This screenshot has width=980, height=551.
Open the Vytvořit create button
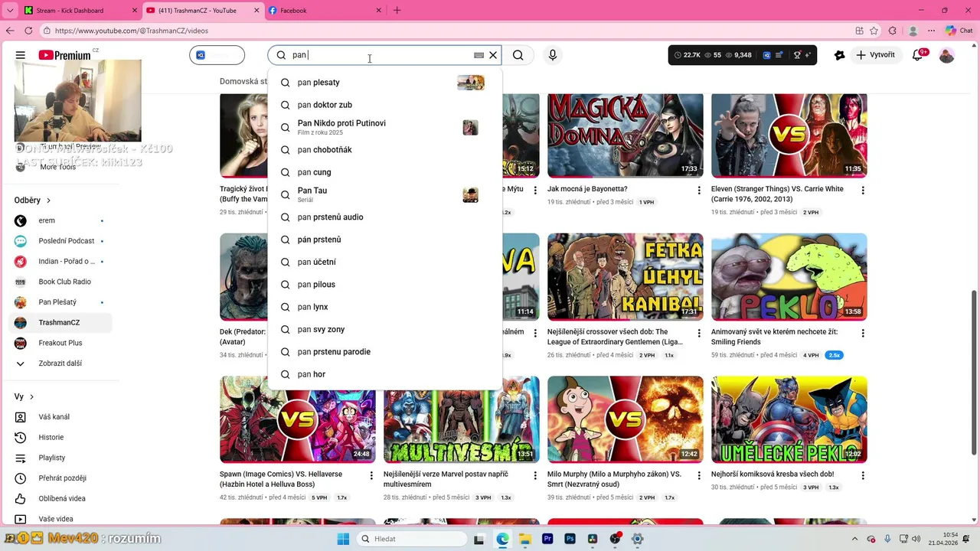click(876, 55)
